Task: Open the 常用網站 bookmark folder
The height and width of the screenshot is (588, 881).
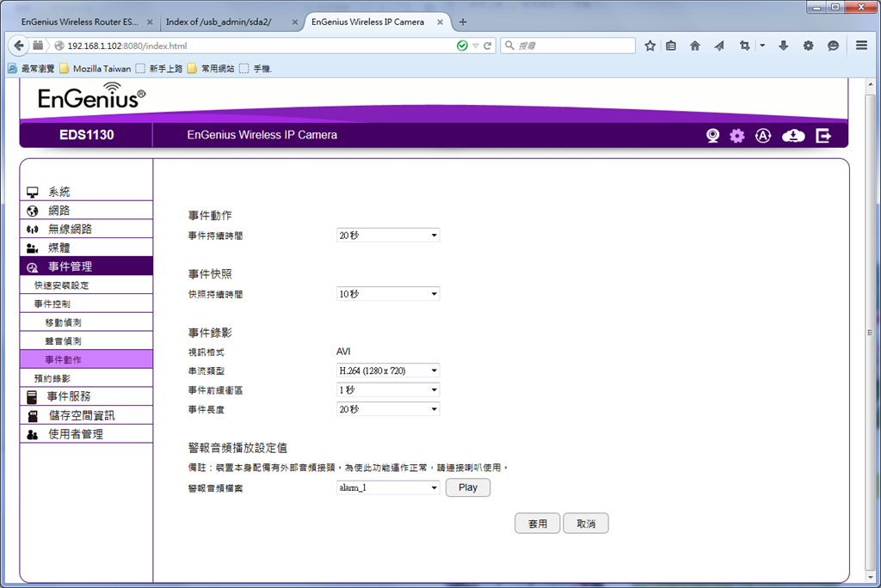Action: [212, 69]
